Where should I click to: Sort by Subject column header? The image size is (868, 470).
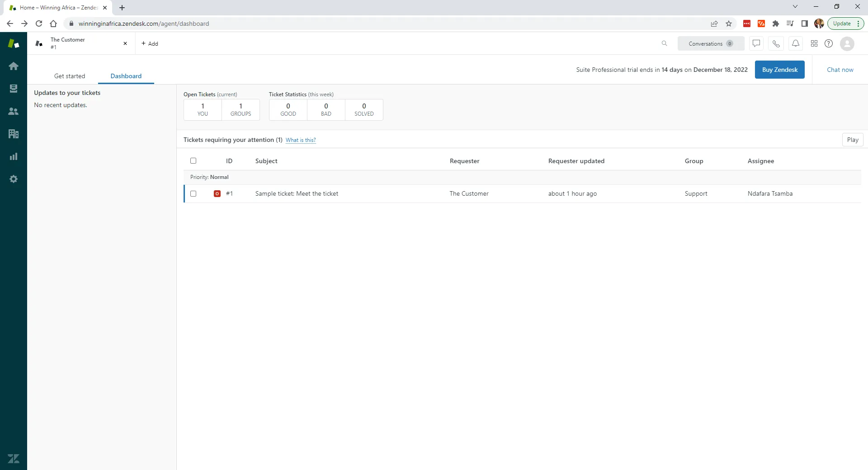[266, 161]
